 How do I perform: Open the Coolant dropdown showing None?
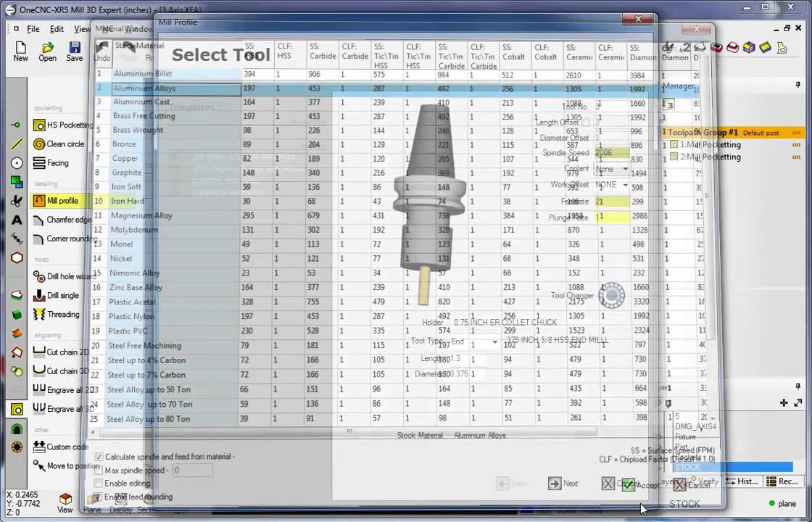coord(612,169)
